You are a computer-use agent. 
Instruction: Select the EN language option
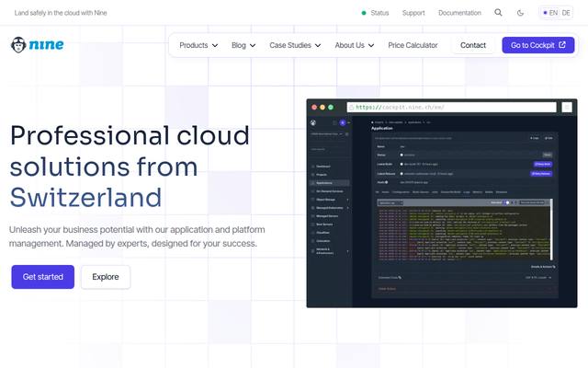pyautogui.click(x=553, y=13)
